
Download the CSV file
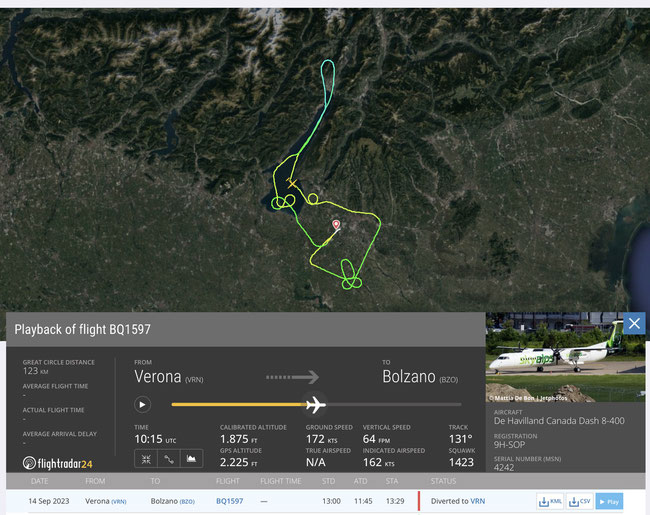pyautogui.click(x=580, y=501)
